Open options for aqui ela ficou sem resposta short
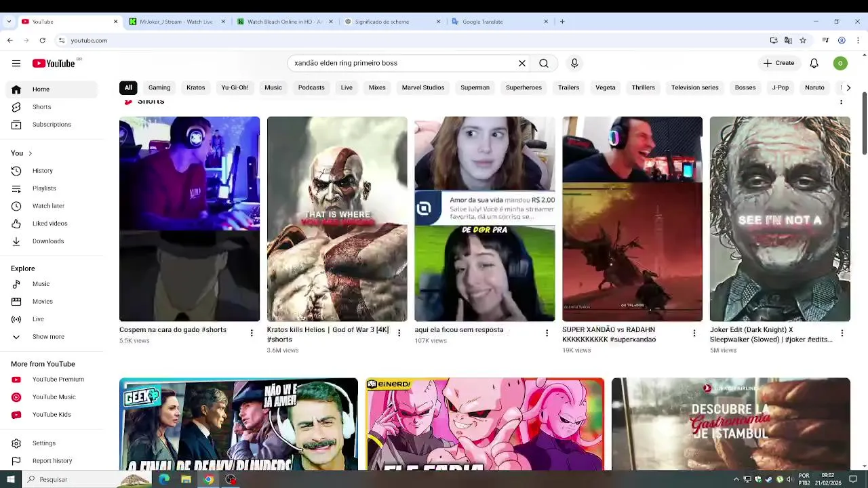The width and height of the screenshot is (868, 488). tap(547, 333)
